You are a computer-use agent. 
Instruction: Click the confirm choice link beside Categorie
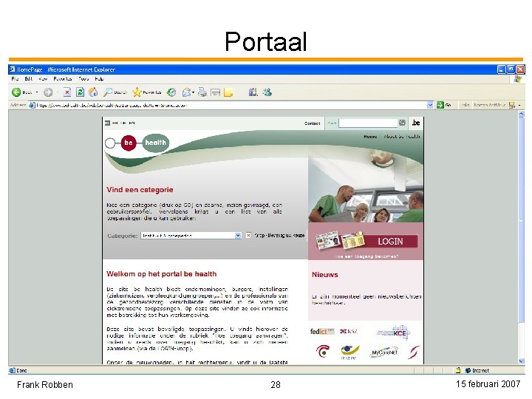tap(279, 236)
